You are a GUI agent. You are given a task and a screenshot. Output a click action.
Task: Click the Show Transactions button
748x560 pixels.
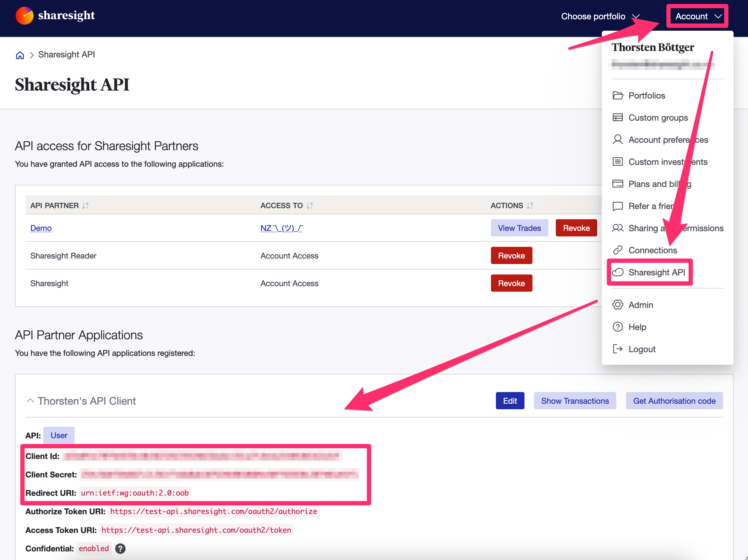(575, 401)
